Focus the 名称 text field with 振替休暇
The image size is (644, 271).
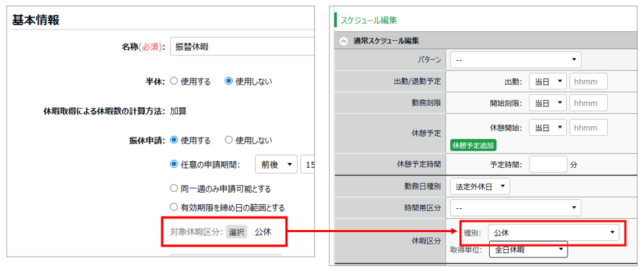coord(242,47)
